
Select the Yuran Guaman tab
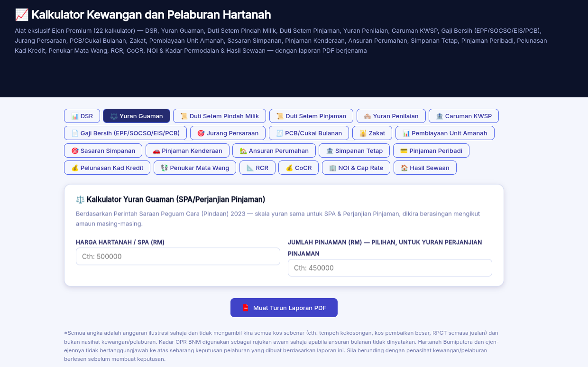[x=137, y=116]
